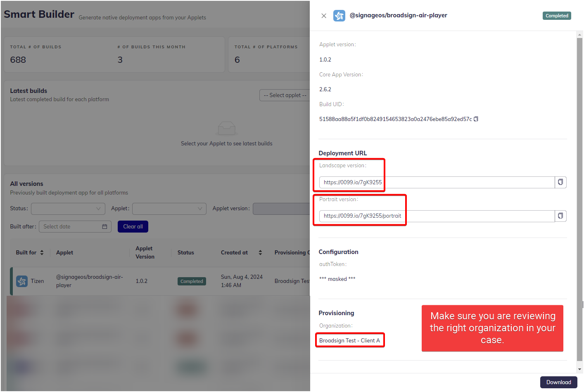
Task: Copy the landscape deployment URL
Action: [560, 182]
